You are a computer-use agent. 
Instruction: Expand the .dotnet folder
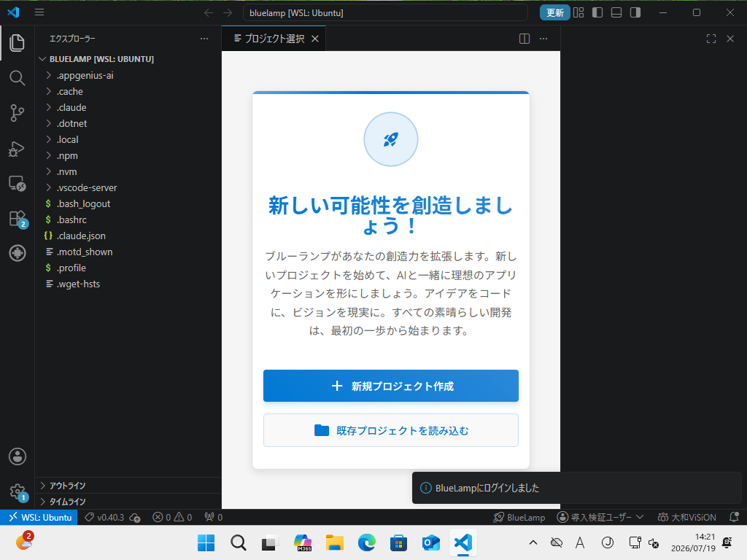click(x=128, y=123)
